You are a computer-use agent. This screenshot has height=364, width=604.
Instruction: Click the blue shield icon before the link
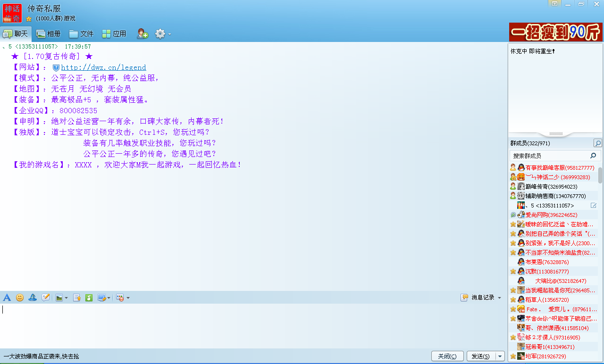(56, 68)
